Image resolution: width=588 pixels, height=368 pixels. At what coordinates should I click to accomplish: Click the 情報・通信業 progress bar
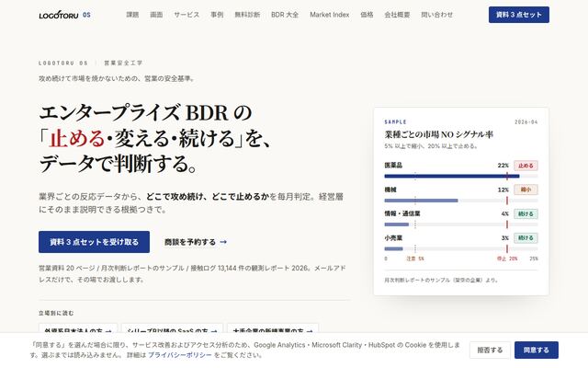click(x=461, y=224)
